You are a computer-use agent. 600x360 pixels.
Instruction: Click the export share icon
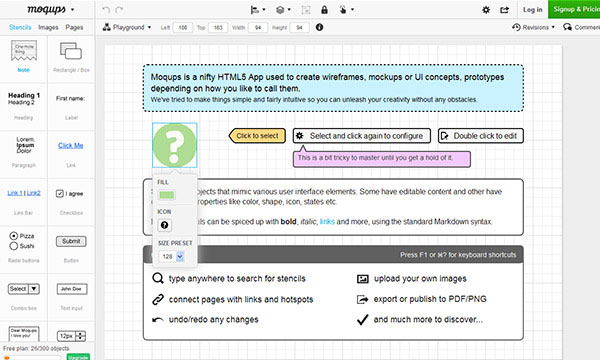[x=505, y=10]
